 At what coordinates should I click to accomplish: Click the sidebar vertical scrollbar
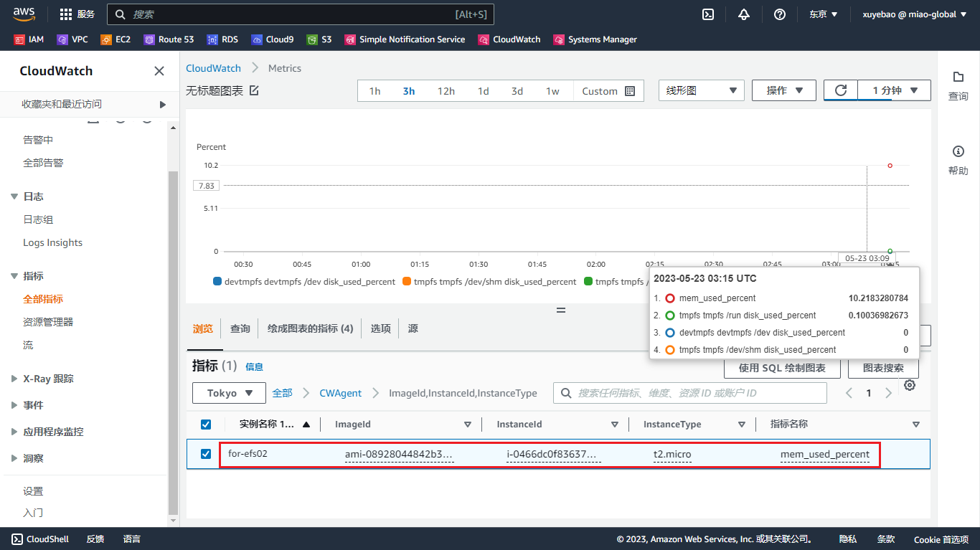pos(172,343)
